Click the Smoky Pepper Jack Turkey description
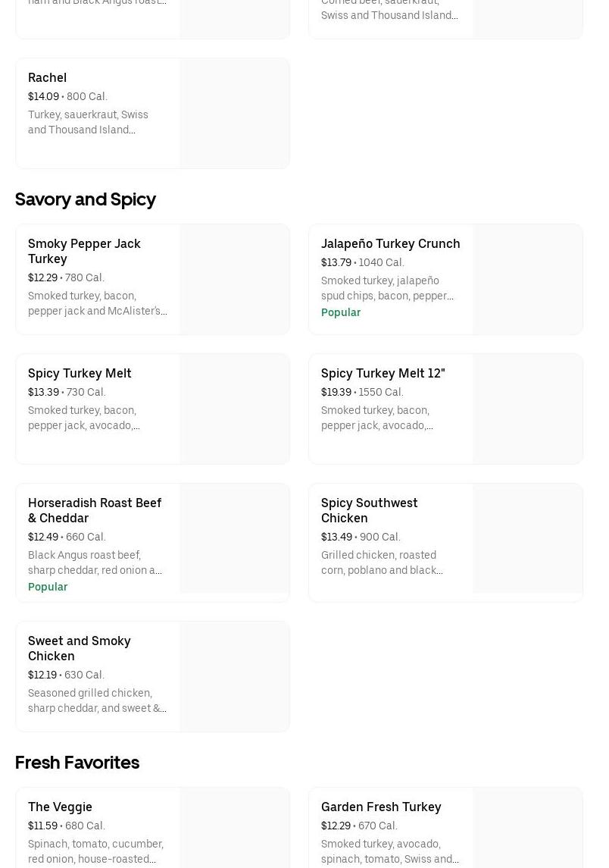Image resolution: width=609 pixels, height=868 pixels. click(97, 303)
